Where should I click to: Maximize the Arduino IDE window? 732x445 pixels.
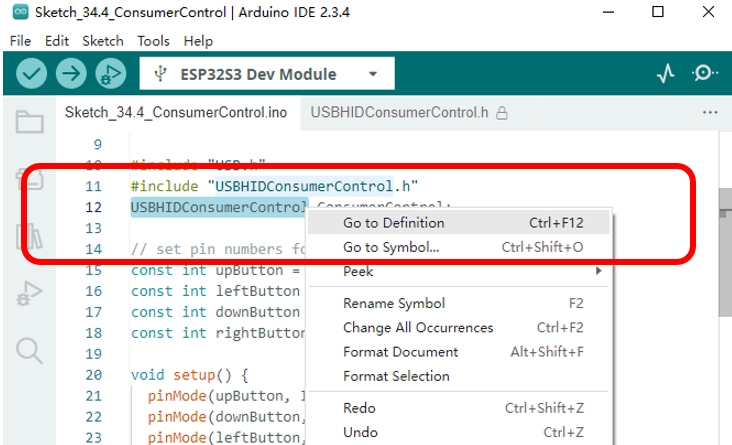(658, 12)
